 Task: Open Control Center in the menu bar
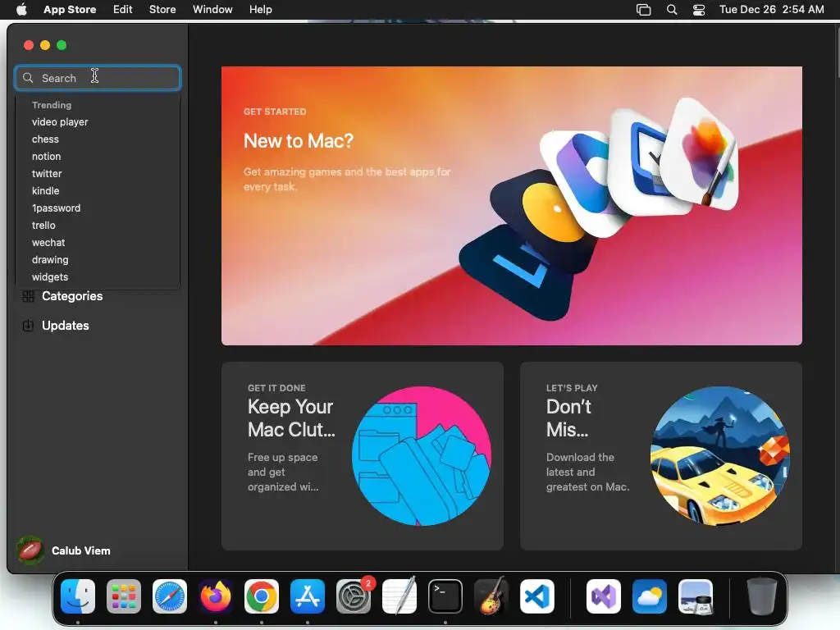(699, 10)
